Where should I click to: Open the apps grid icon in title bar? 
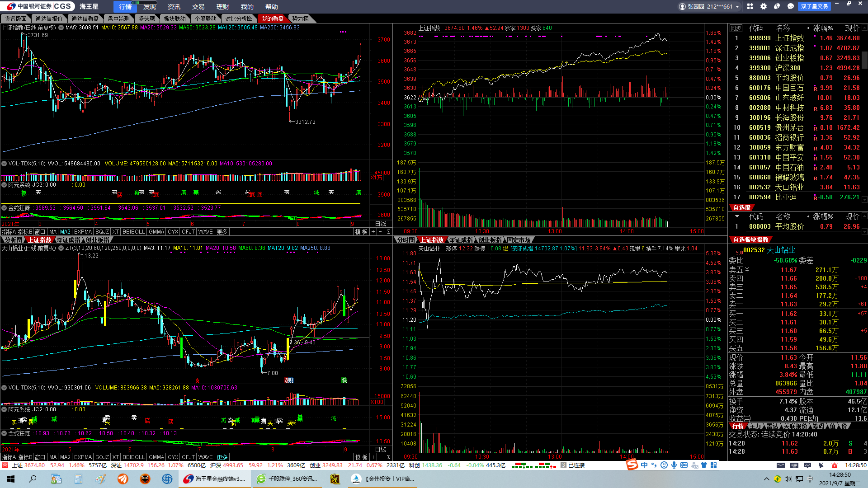point(750,6)
